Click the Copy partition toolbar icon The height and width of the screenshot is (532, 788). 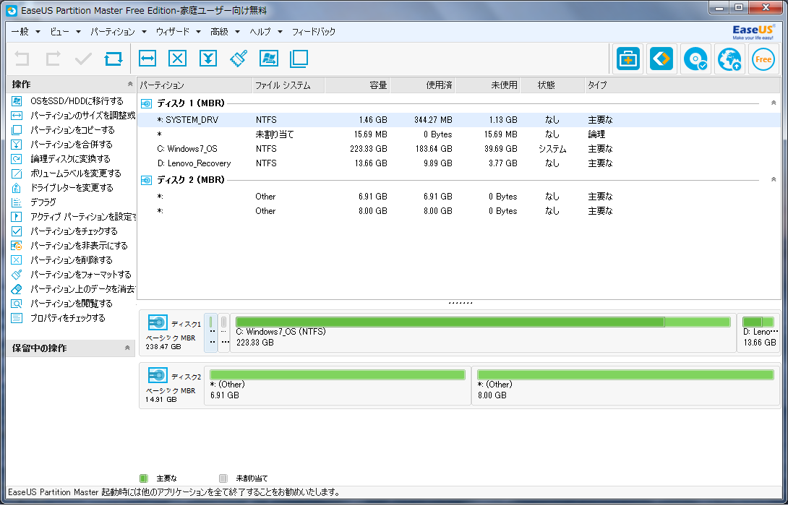click(x=299, y=59)
